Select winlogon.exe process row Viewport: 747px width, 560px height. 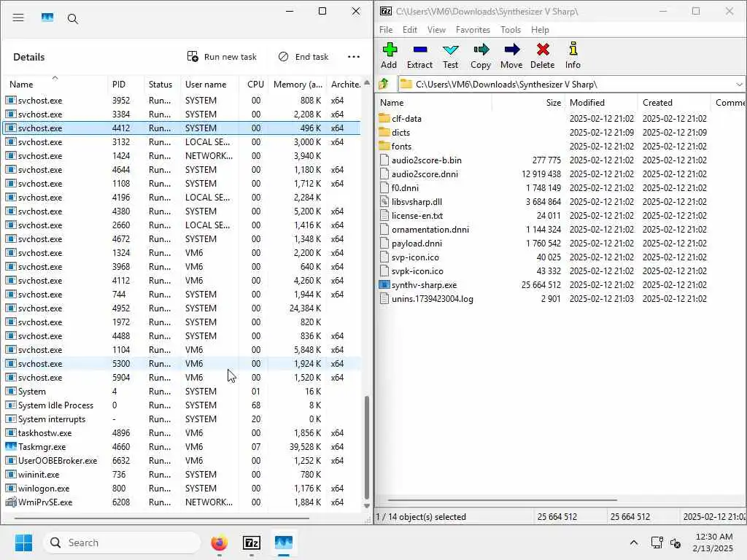[x=182, y=488]
